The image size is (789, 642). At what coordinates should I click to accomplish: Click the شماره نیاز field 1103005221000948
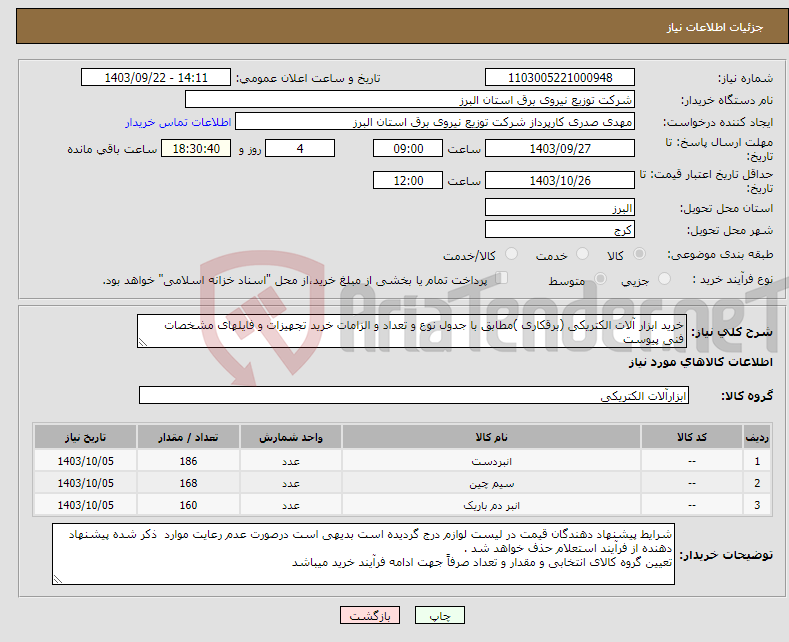(x=560, y=77)
